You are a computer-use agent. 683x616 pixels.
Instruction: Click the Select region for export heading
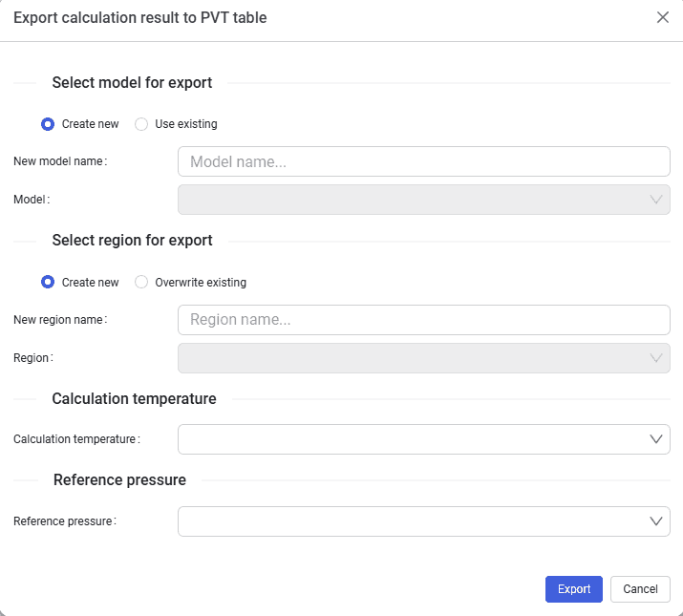point(132,241)
